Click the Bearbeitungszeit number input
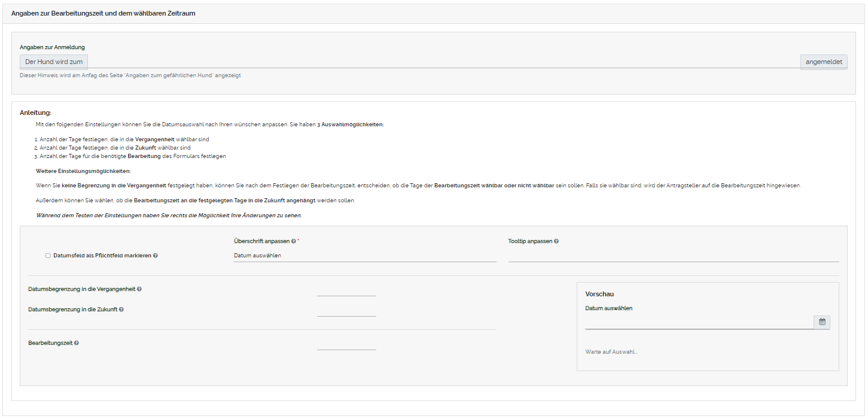This screenshot has width=868, height=419. [x=346, y=344]
